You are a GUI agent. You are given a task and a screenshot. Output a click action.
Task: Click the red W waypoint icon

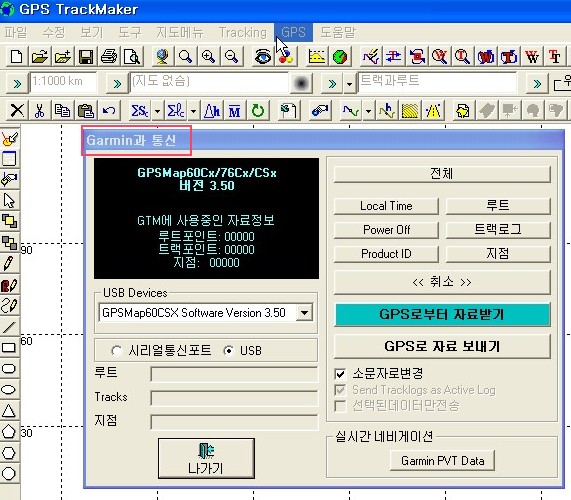(532, 57)
